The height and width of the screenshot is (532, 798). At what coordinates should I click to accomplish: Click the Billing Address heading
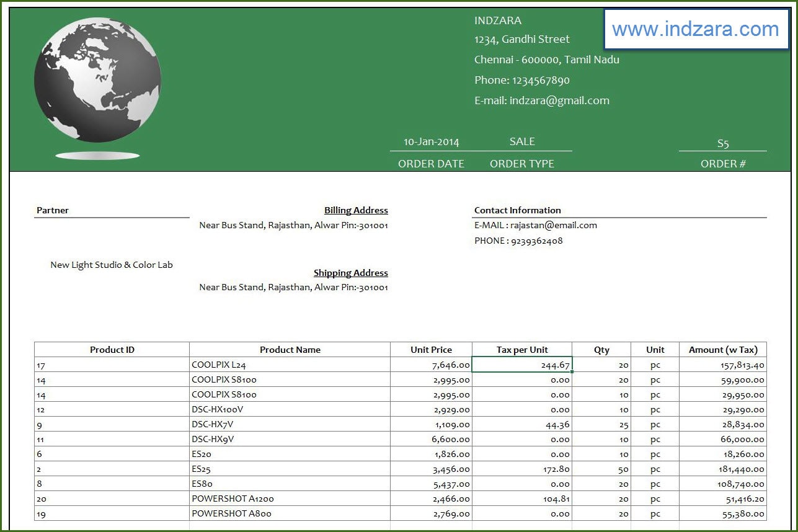(356, 210)
